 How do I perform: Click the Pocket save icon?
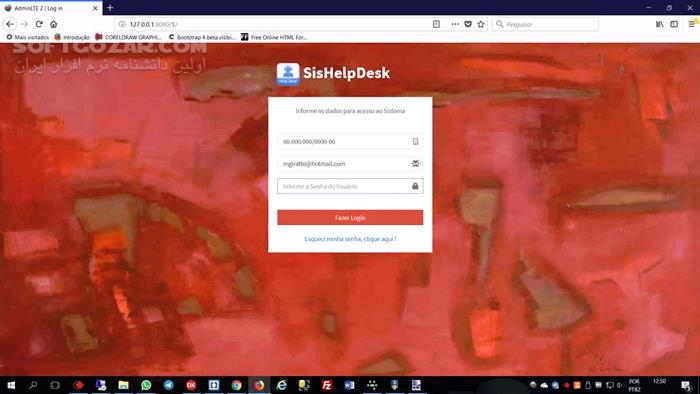tap(468, 24)
